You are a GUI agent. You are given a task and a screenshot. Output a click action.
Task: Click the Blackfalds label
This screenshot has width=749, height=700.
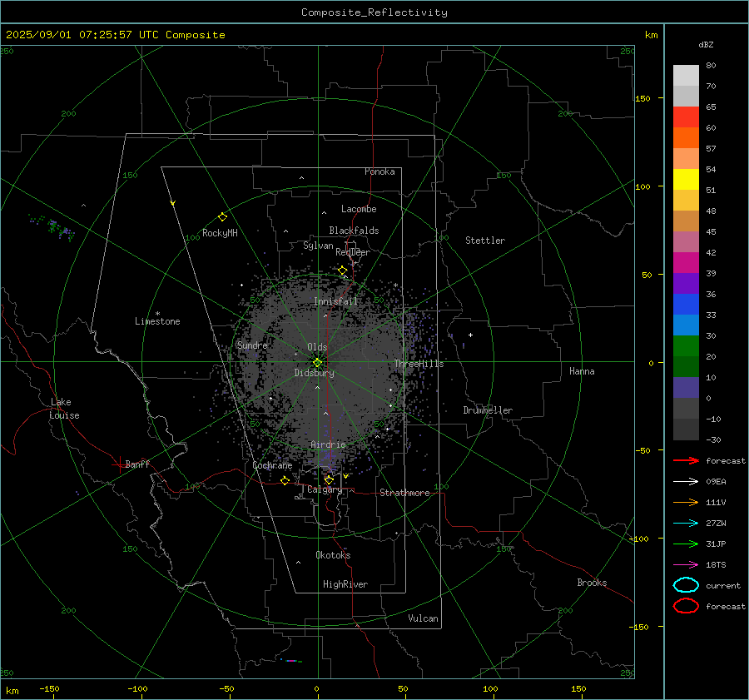pos(354,231)
